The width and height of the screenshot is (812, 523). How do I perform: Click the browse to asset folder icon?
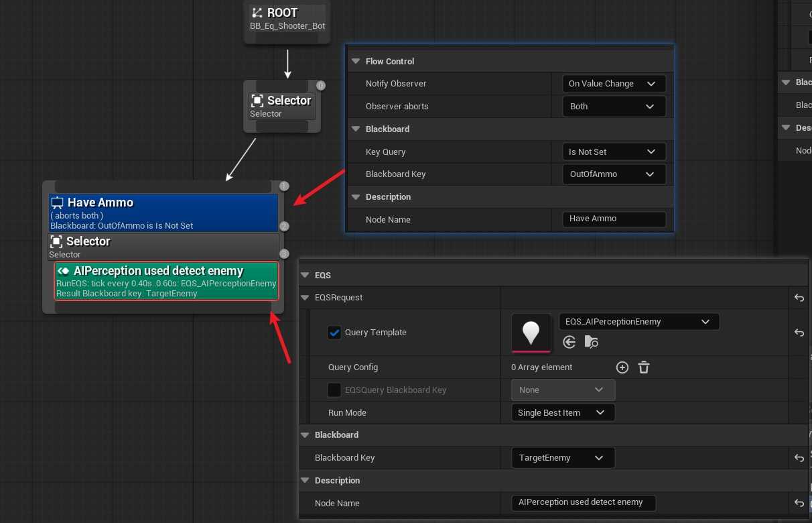click(x=591, y=342)
